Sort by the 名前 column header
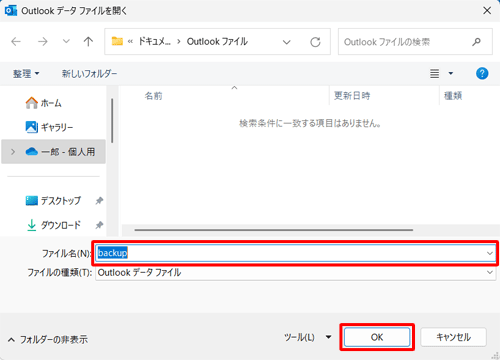Viewport: 500px width, 360px height. 153,96
